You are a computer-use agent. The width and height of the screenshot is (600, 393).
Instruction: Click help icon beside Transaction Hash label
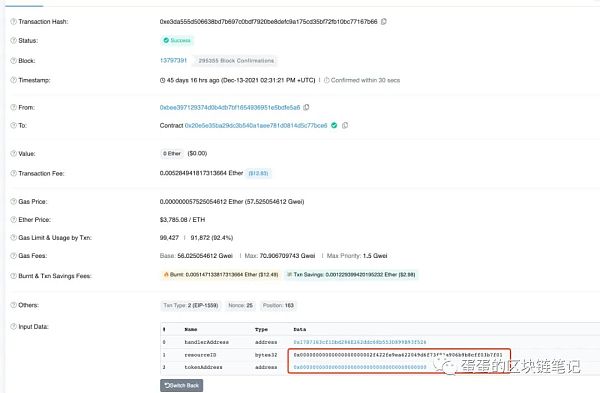(13, 21)
